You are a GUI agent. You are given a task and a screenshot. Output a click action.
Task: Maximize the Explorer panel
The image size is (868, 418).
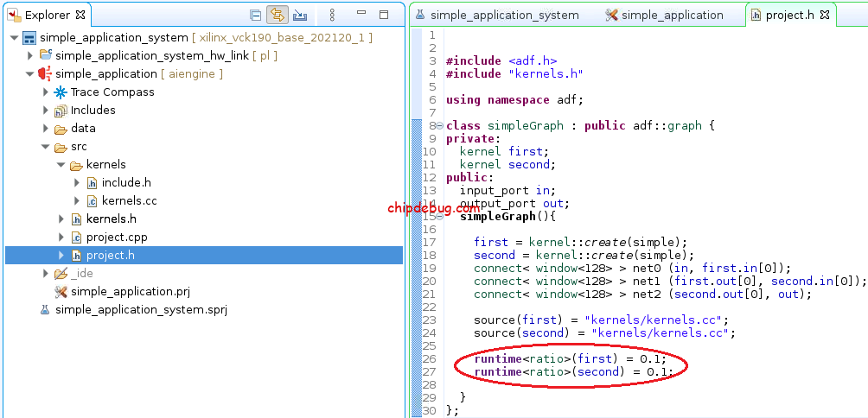(x=384, y=15)
